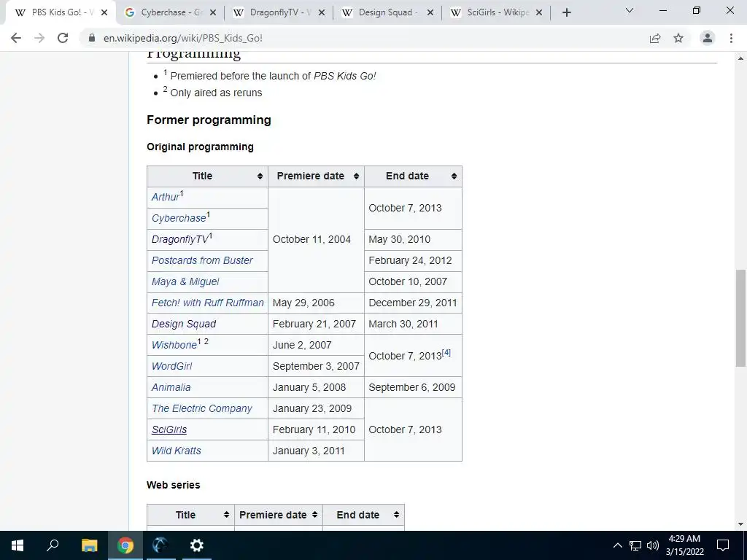Open the Design Squad link
This screenshot has height=560, width=747.
[x=183, y=324]
